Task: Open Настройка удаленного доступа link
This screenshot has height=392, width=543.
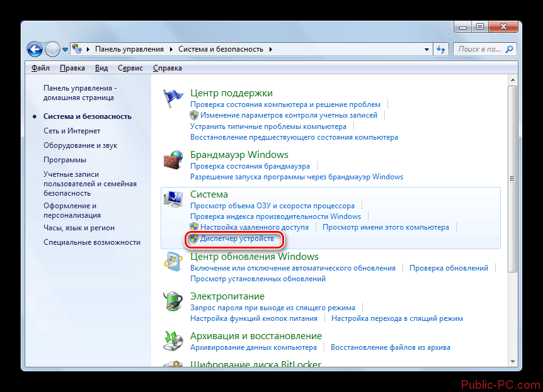Action: [x=254, y=227]
